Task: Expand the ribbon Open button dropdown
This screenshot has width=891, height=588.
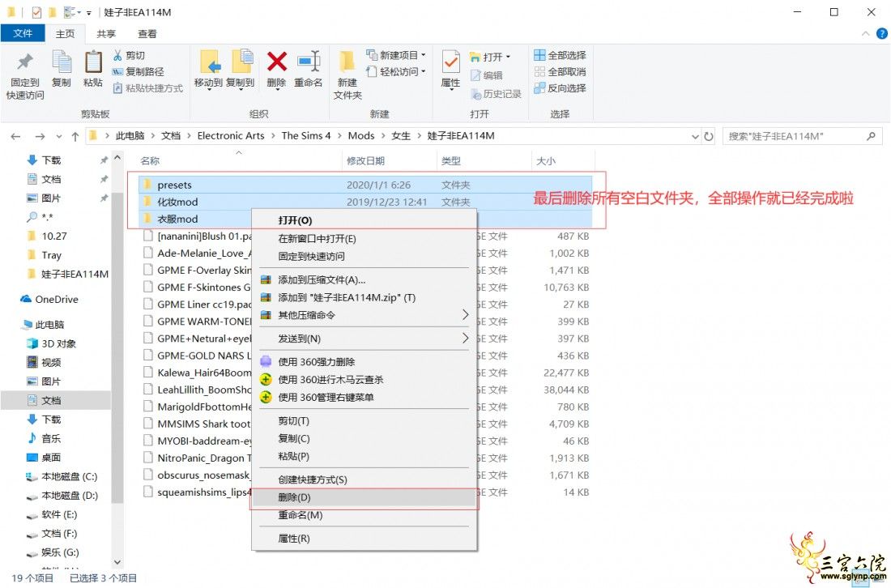Action: pos(508,57)
